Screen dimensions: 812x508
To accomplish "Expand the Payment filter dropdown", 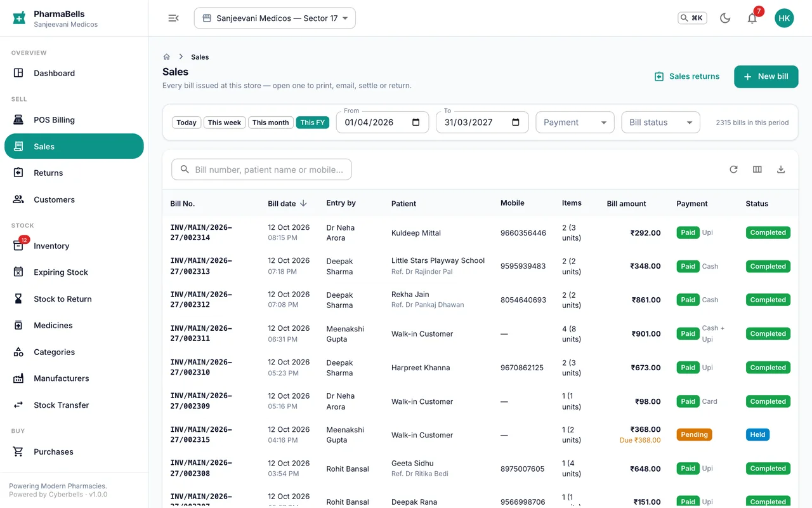I will pyautogui.click(x=575, y=123).
